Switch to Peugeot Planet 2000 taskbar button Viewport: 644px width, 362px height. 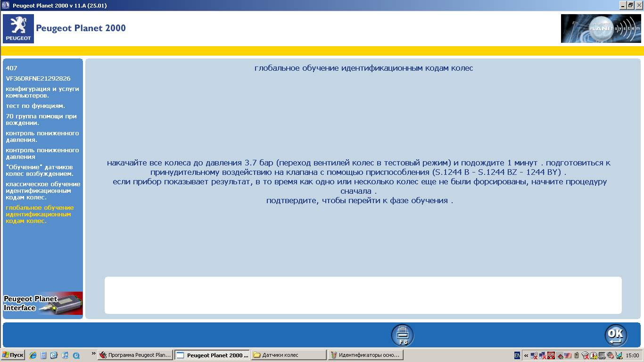tap(213, 355)
